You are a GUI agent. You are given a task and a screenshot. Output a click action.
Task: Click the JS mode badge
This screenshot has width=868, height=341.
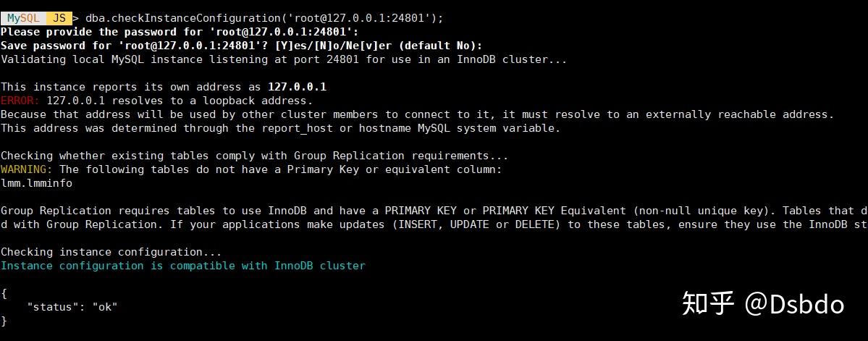coord(59,17)
